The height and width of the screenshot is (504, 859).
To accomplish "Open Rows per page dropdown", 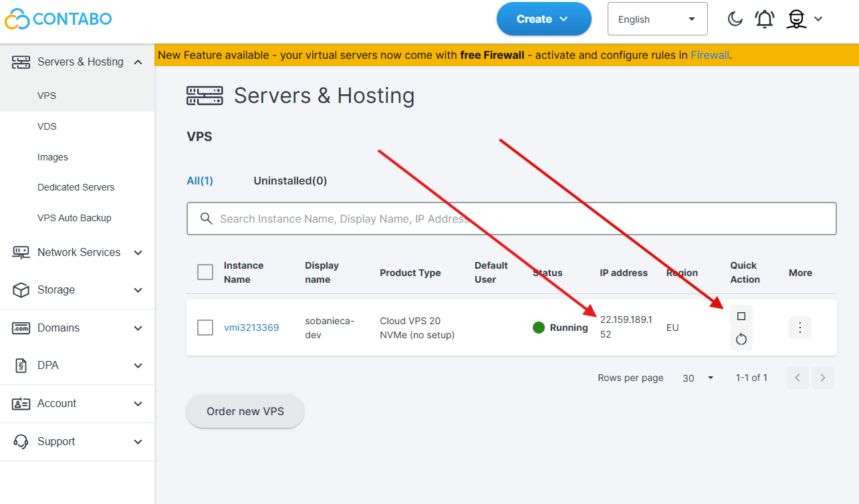I will click(x=698, y=378).
